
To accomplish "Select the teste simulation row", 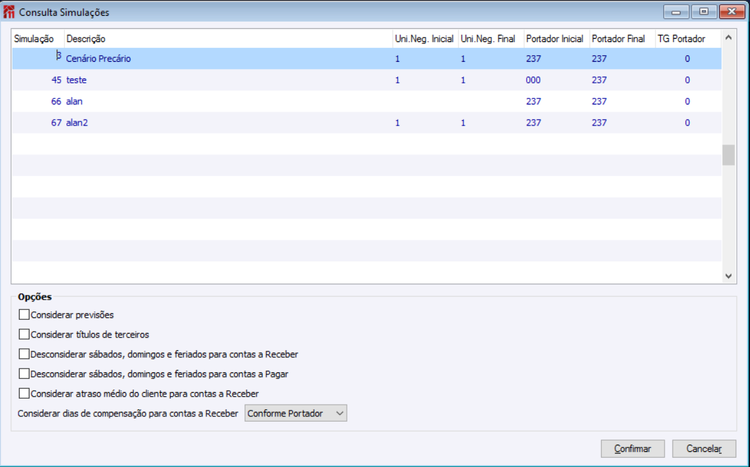I will [367, 80].
